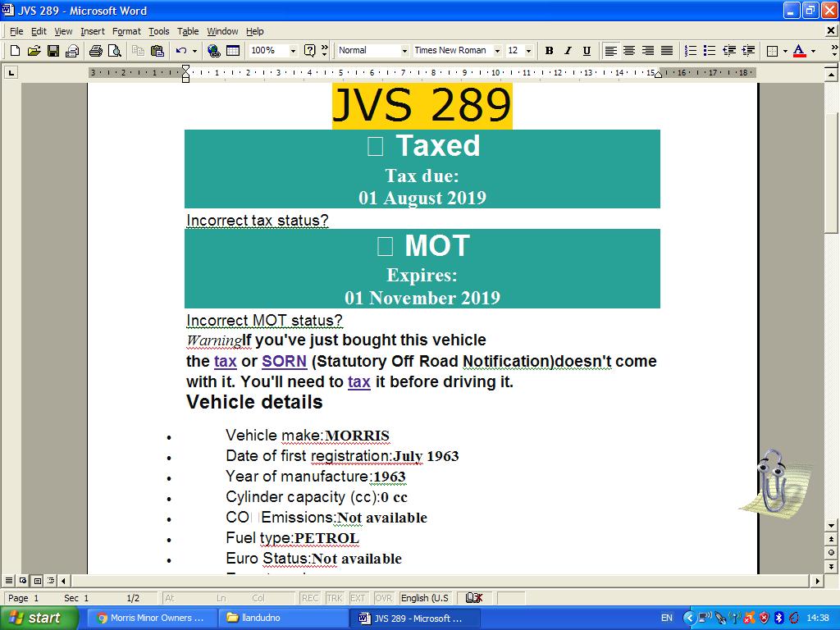This screenshot has width=840, height=630.
Task: Switch to Outline View button
Action: [51, 580]
